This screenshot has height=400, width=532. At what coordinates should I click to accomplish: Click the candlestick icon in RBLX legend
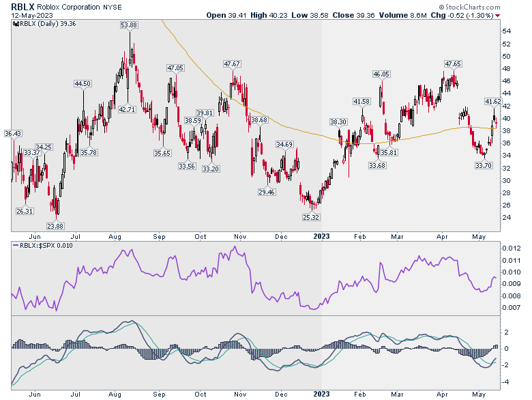click(x=15, y=24)
